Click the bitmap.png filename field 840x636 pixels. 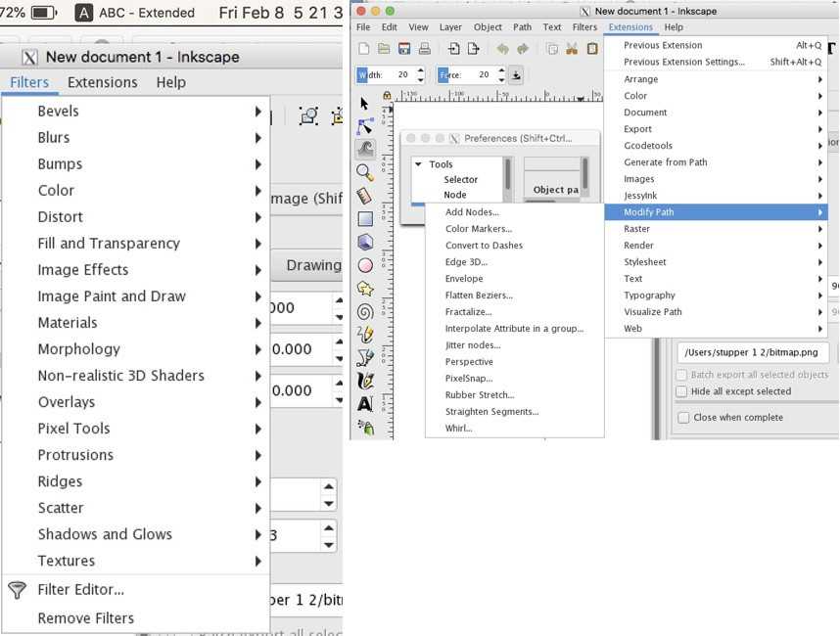[753, 352]
